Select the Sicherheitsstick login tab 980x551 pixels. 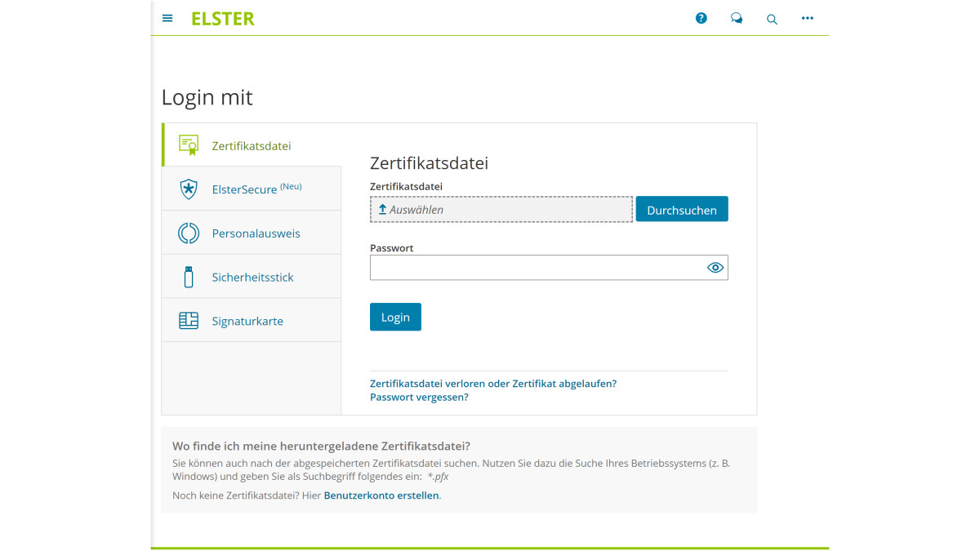pos(252,277)
